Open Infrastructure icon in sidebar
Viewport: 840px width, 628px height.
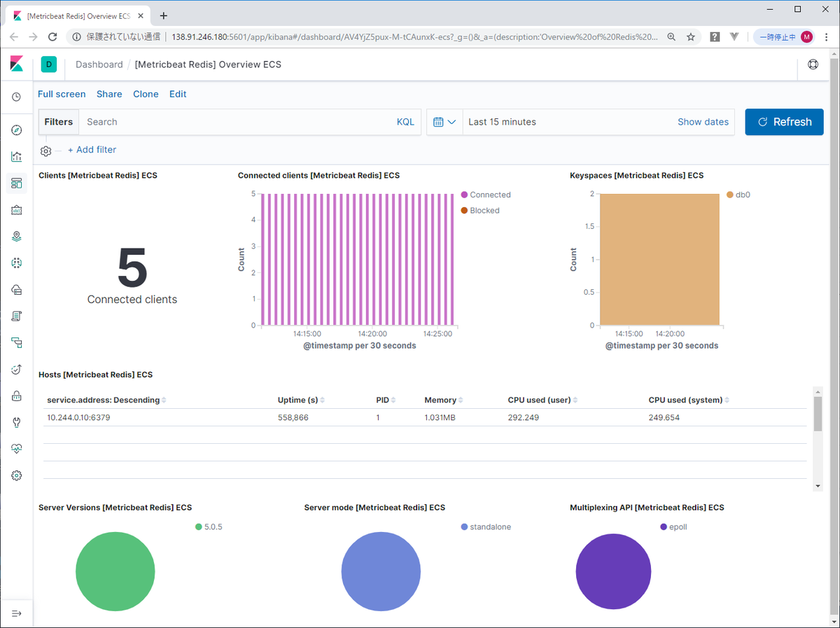click(x=17, y=290)
